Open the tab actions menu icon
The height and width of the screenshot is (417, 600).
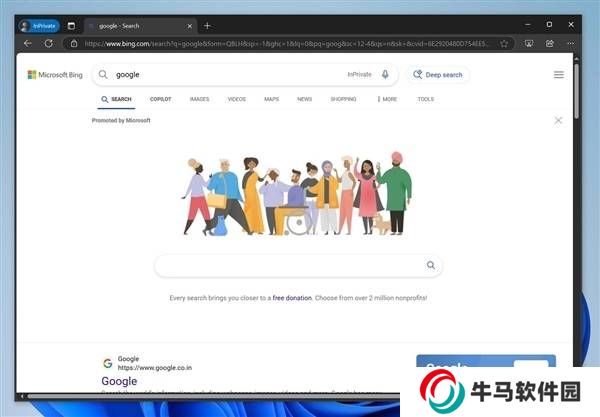pyautogui.click(x=71, y=25)
